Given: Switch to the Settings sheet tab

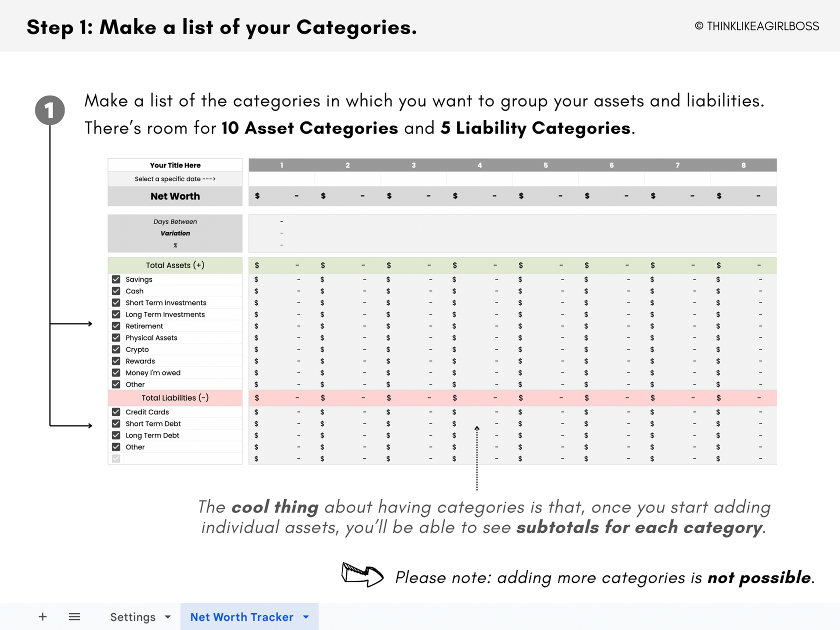Looking at the screenshot, I should [132, 617].
